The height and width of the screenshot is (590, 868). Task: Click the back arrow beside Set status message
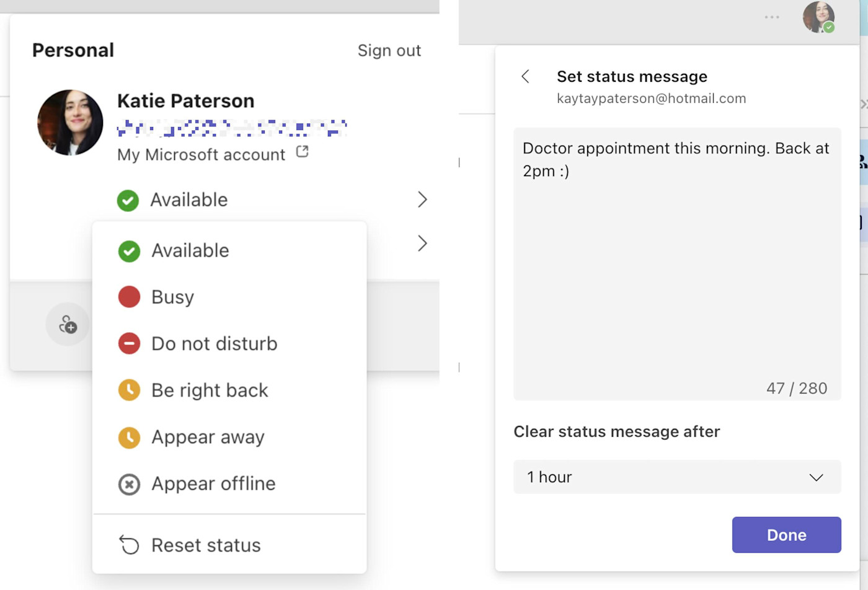(x=525, y=76)
